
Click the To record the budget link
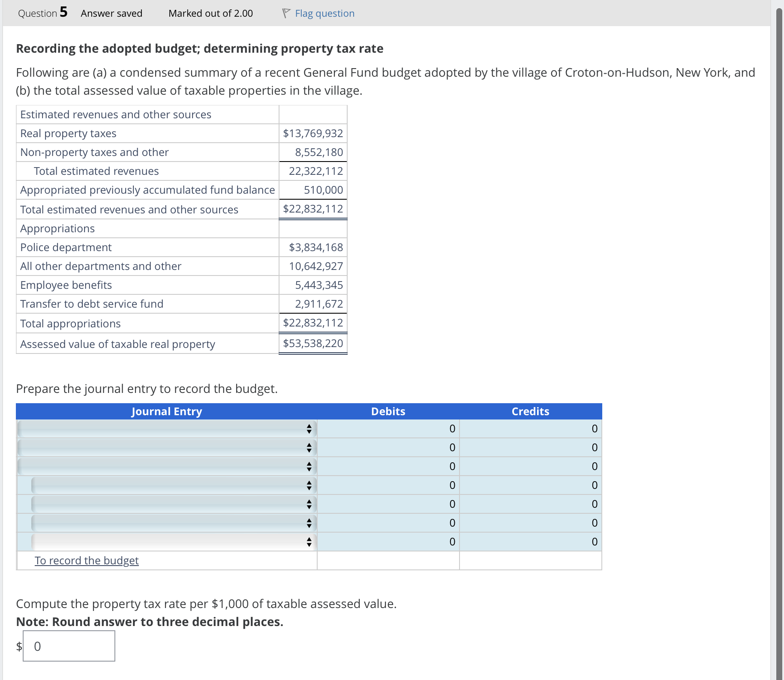click(87, 560)
